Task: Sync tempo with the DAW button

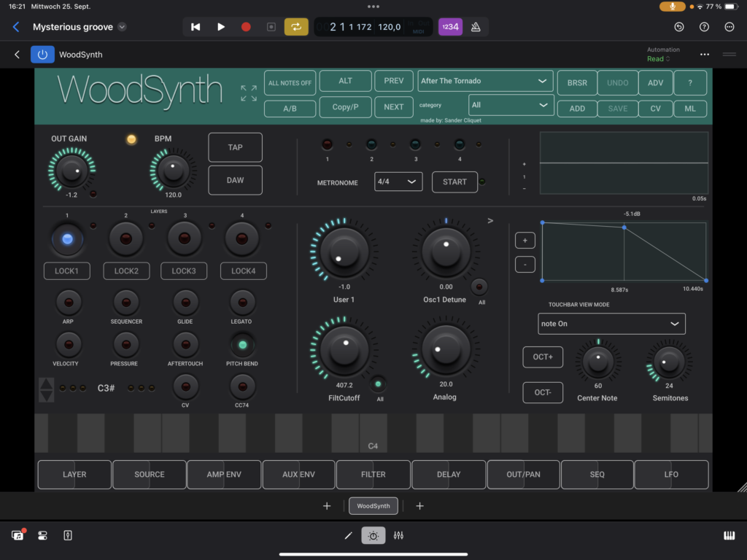Action: coord(235,180)
